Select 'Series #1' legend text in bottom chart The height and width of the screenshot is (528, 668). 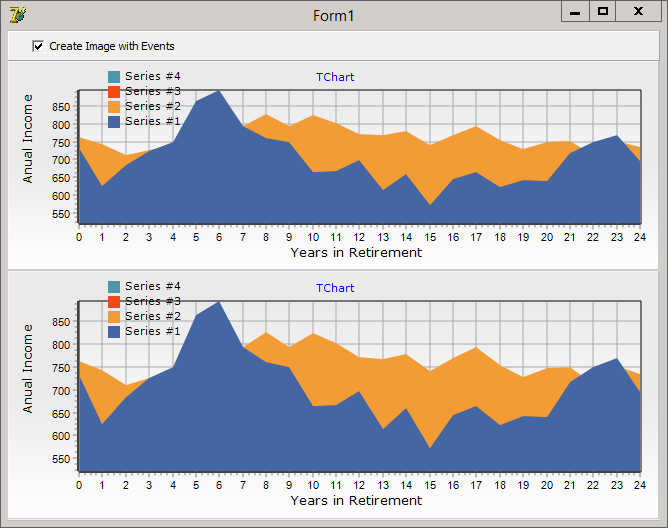coord(153,331)
